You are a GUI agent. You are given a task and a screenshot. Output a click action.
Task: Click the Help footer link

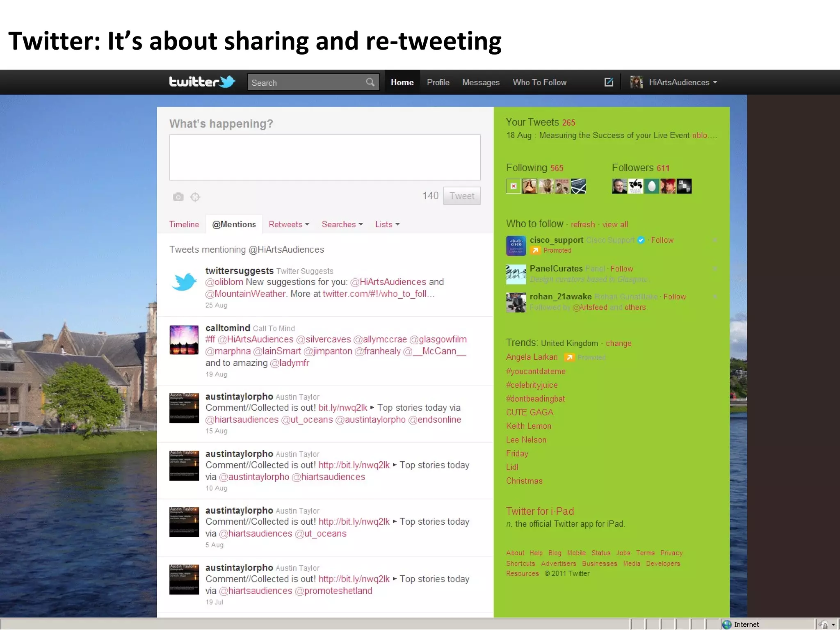click(x=536, y=553)
